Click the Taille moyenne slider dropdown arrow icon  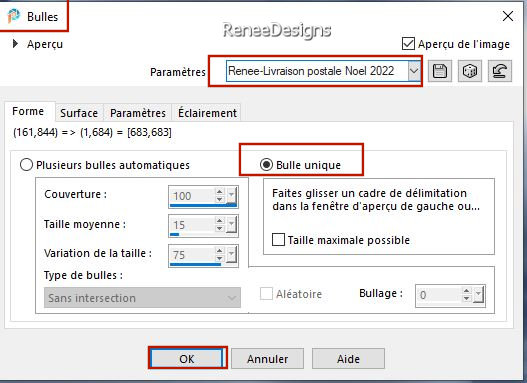(x=231, y=225)
